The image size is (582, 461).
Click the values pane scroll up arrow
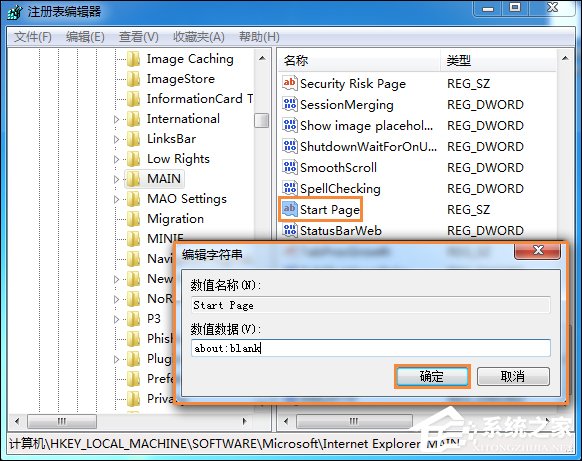click(565, 58)
